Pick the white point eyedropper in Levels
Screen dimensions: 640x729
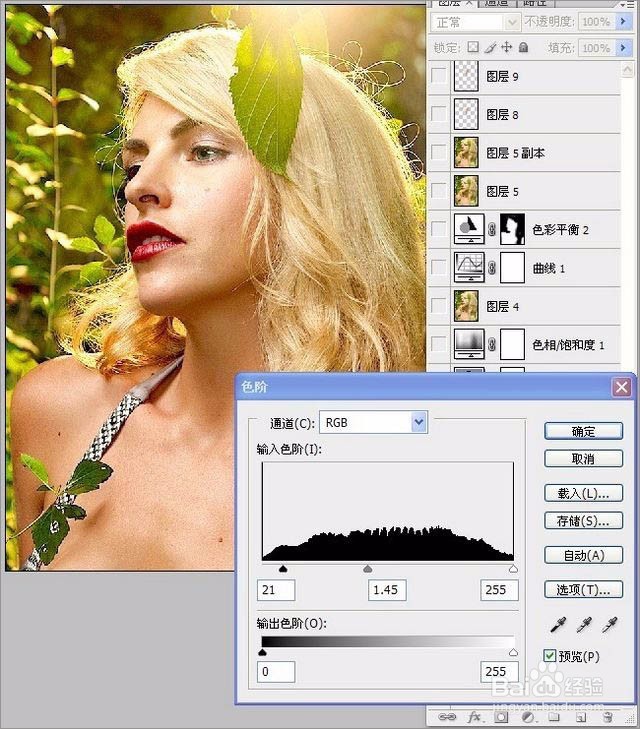(609, 625)
